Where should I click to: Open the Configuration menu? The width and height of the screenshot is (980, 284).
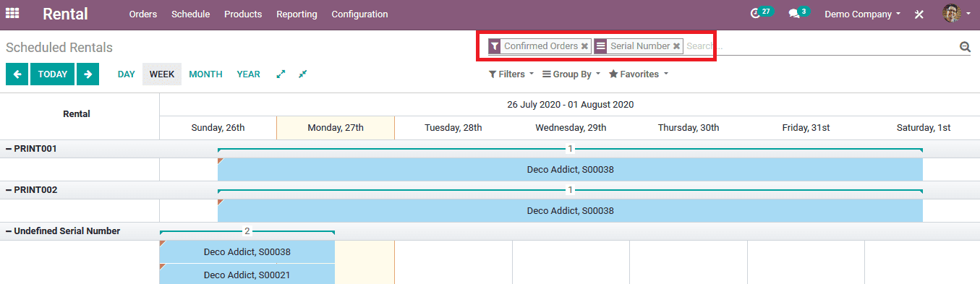[x=359, y=14]
